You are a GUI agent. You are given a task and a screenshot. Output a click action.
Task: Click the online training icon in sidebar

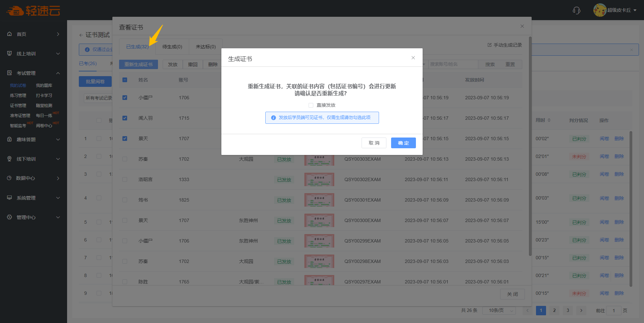pyautogui.click(x=9, y=53)
